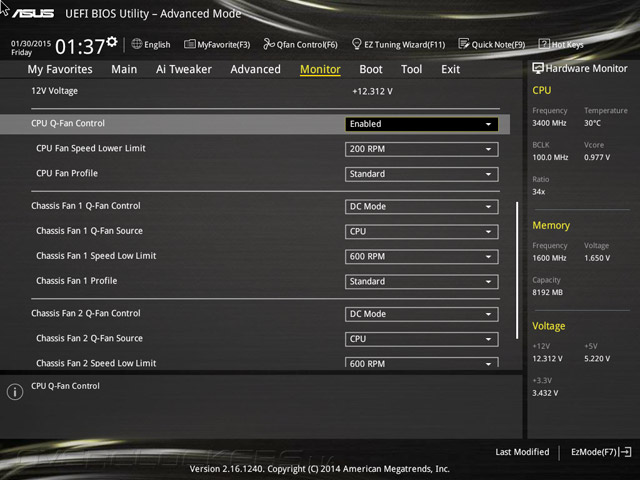
Task: Click the 30°C CPU temperature value
Action: [x=592, y=123]
